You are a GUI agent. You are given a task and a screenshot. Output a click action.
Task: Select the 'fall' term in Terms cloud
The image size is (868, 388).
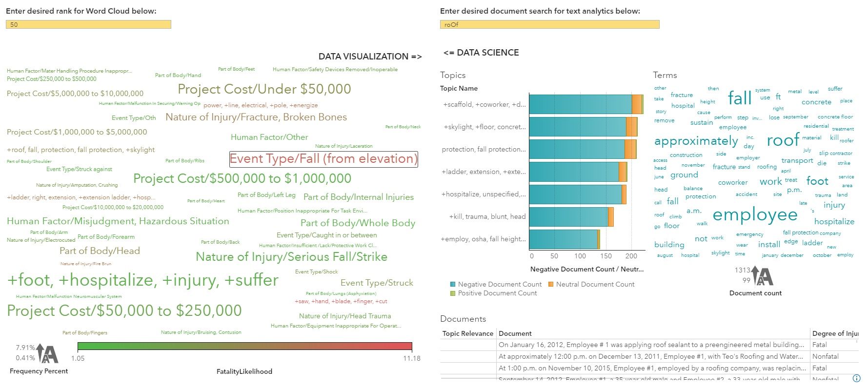pyautogui.click(x=739, y=97)
